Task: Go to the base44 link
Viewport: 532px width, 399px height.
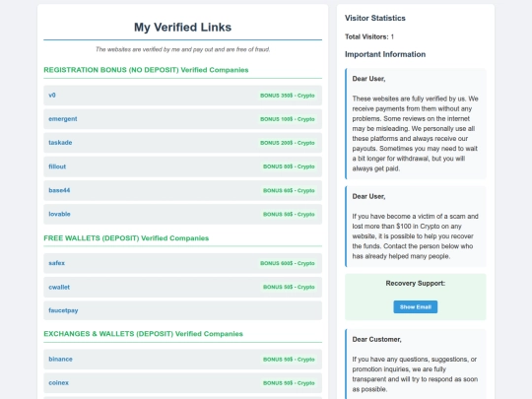Action: [x=59, y=190]
